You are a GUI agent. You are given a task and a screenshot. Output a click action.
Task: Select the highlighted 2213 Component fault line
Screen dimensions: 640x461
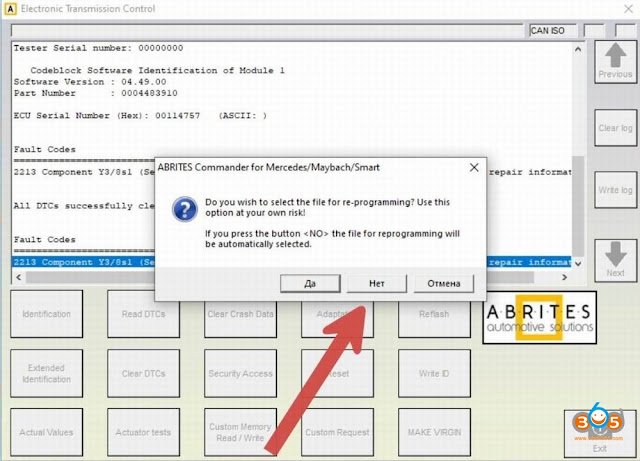tap(292, 262)
